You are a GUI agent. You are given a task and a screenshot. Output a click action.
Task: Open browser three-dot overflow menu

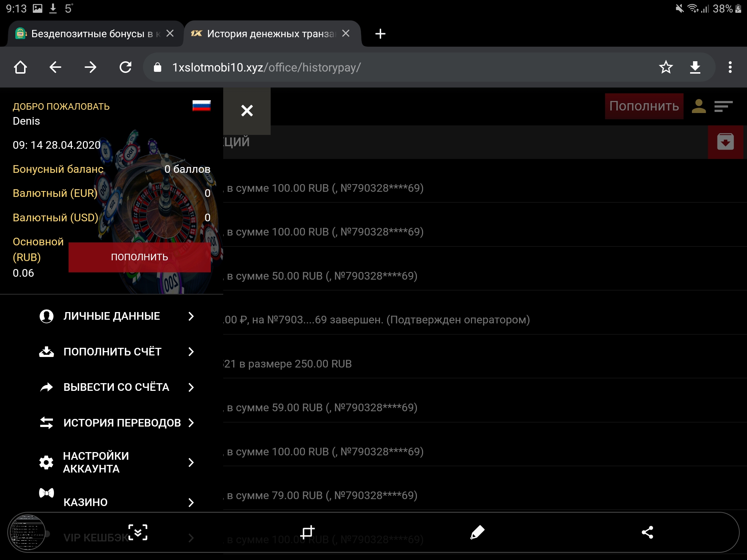pyautogui.click(x=730, y=67)
